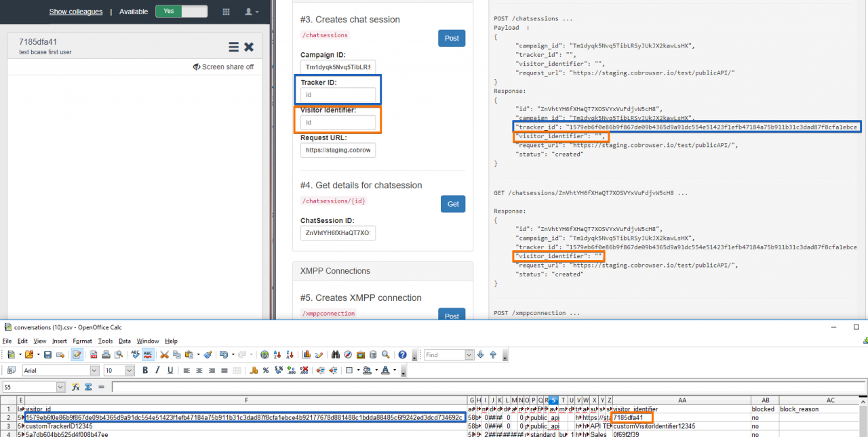The height and width of the screenshot is (437, 868).
Task: Align cell text right
Action: (x=212, y=370)
